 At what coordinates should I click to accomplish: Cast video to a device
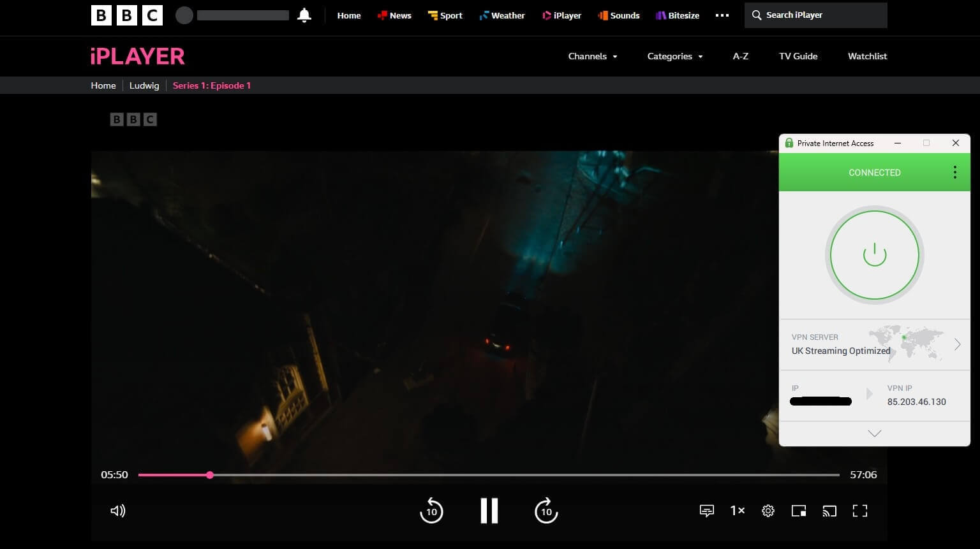click(x=829, y=511)
